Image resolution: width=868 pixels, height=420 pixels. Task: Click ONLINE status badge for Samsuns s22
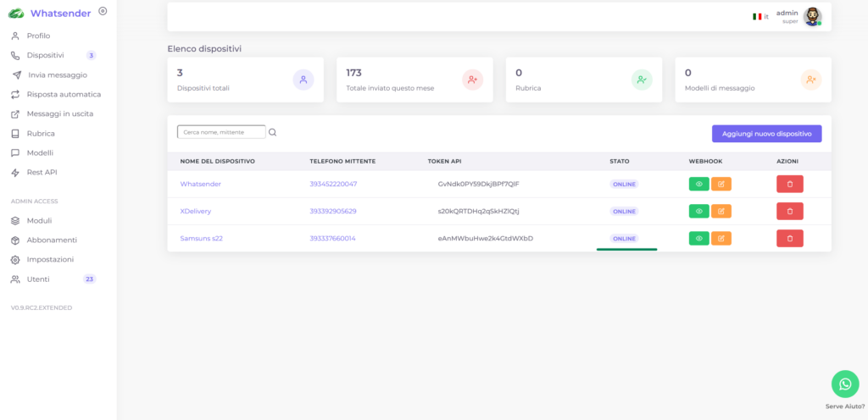coord(624,238)
